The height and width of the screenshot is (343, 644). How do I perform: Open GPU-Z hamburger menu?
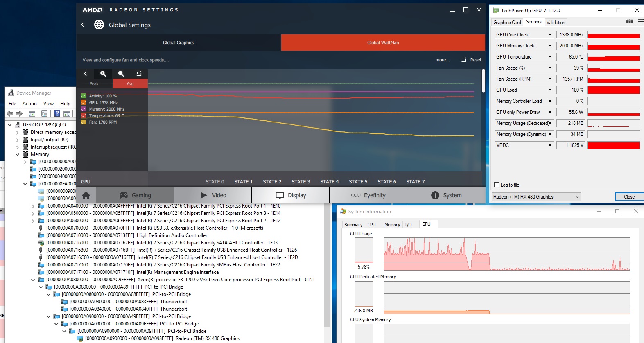click(641, 21)
